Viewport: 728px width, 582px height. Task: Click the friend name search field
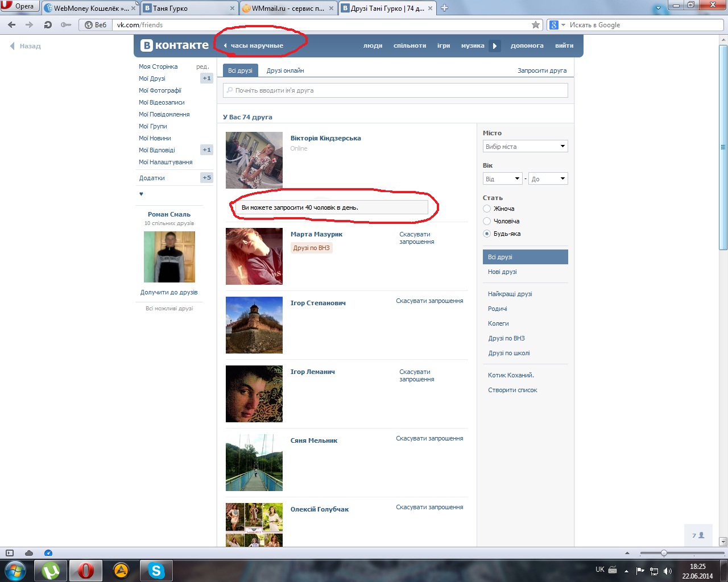(396, 90)
